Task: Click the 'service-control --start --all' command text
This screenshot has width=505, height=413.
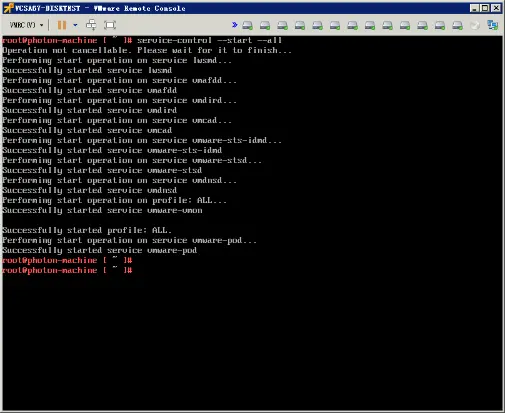Action: point(209,40)
